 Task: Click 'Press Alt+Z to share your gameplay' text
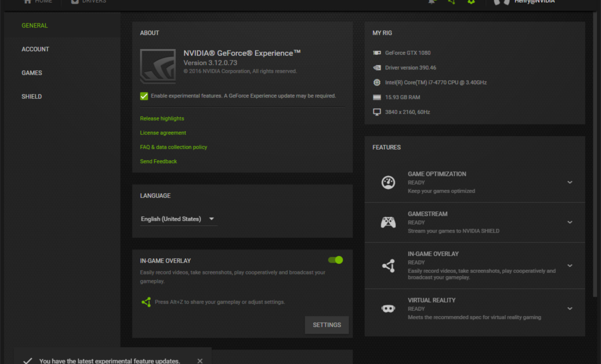pyautogui.click(x=220, y=302)
